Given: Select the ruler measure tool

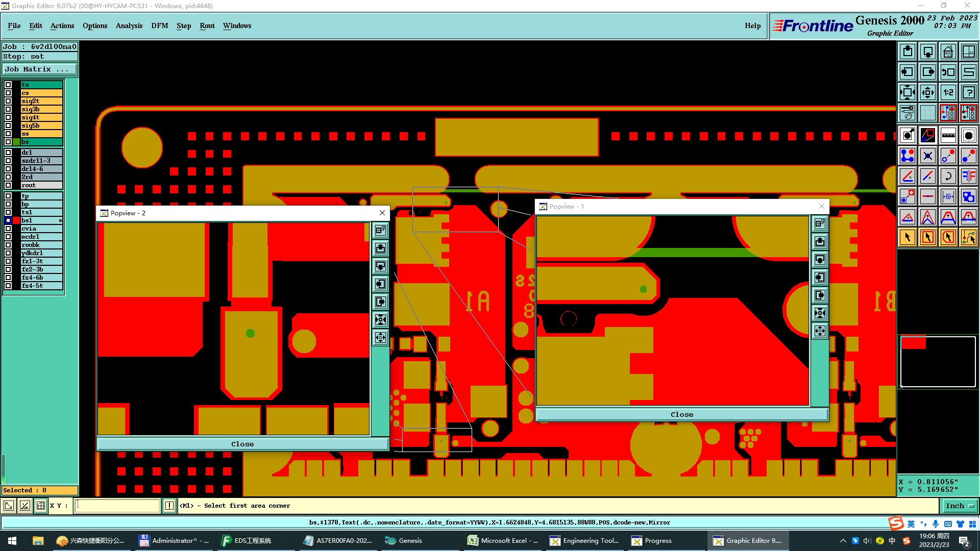Looking at the screenshot, I should [x=948, y=135].
